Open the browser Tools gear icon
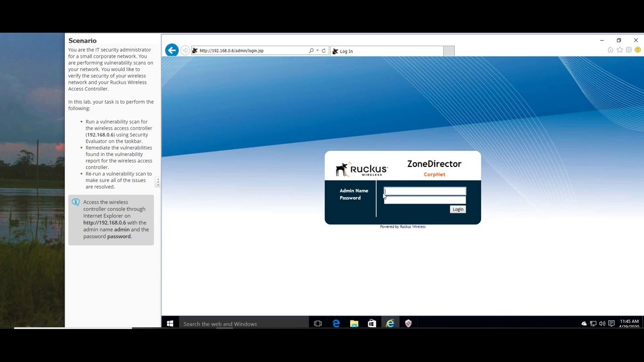 point(629,50)
